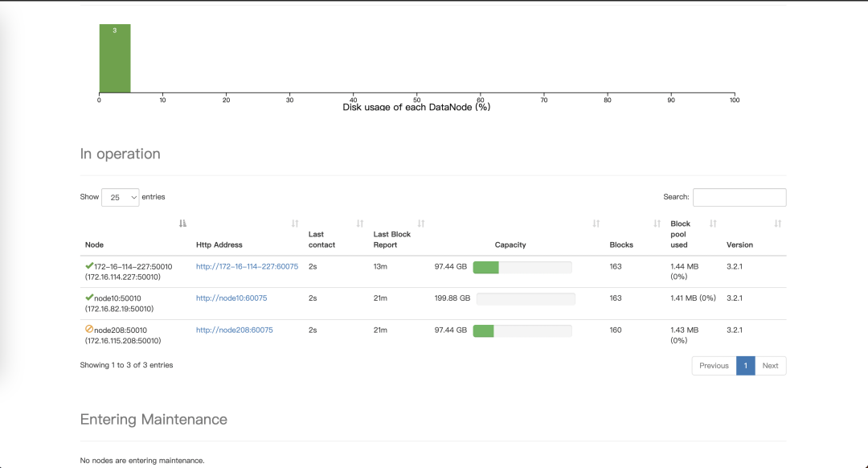Sort table by Node column sort icon
The width and height of the screenshot is (868, 468).
click(x=182, y=224)
